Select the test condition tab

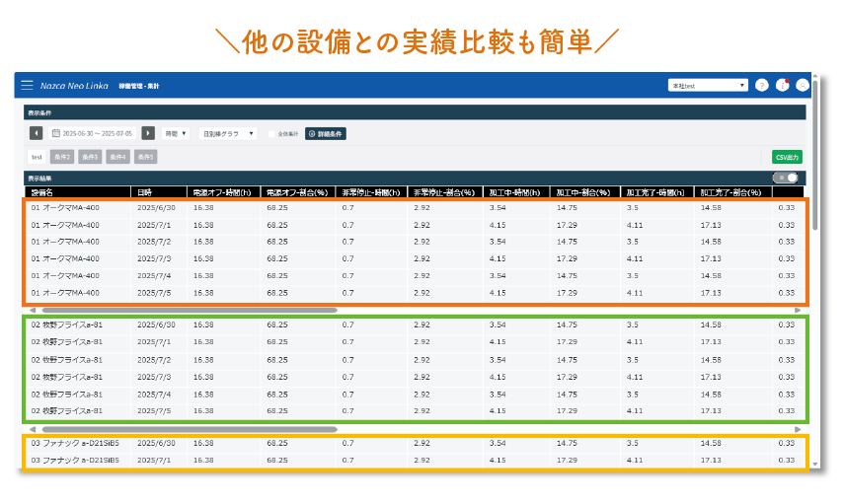click(x=37, y=157)
